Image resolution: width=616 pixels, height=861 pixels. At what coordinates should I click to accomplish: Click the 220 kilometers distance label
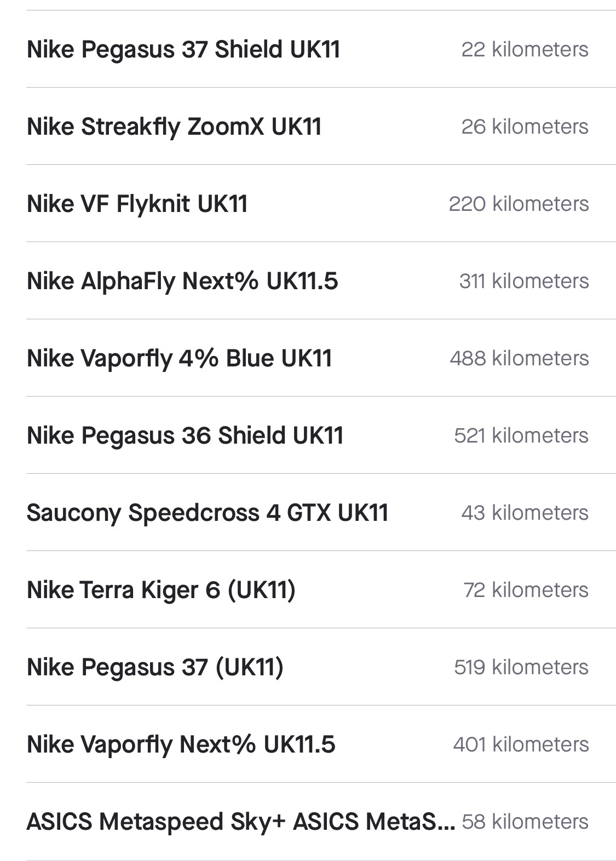tap(519, 204)
